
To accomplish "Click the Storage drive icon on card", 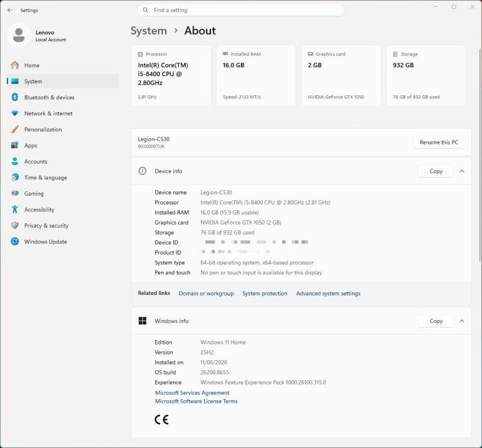I will 395,54.
